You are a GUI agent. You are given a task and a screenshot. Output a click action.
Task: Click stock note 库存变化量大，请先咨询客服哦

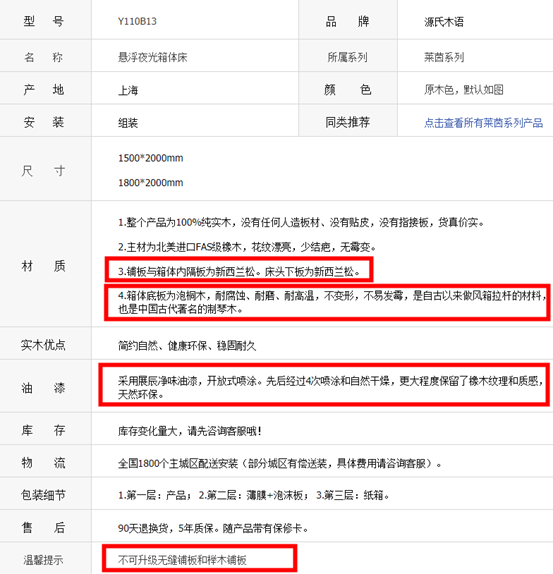click(190, 431)
